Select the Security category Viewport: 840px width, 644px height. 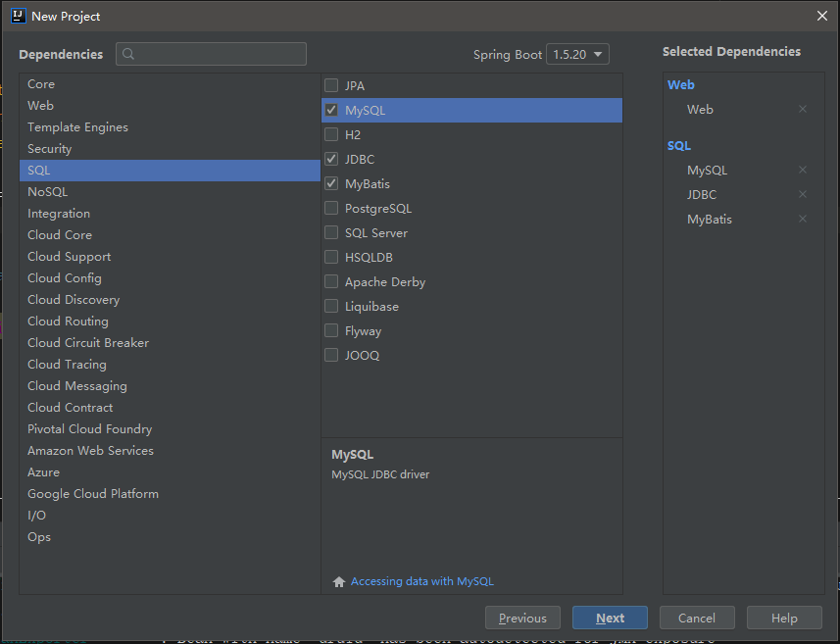click(170, 149)
